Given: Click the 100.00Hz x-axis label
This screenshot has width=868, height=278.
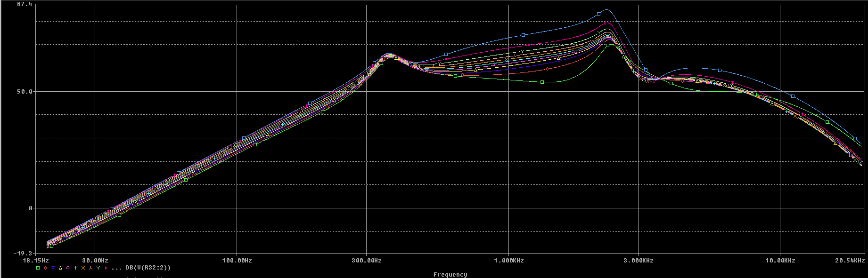Looking at the screenshot, I should [x=237, y=260].
